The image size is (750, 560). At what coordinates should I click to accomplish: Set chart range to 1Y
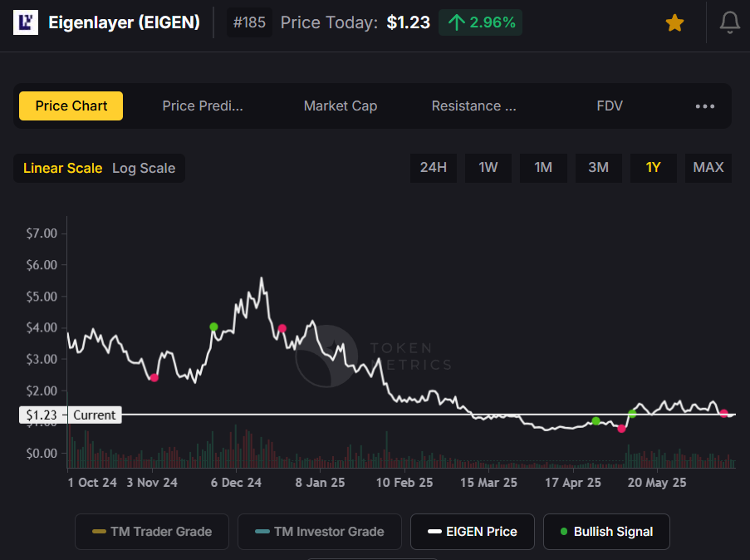point(654,168)
